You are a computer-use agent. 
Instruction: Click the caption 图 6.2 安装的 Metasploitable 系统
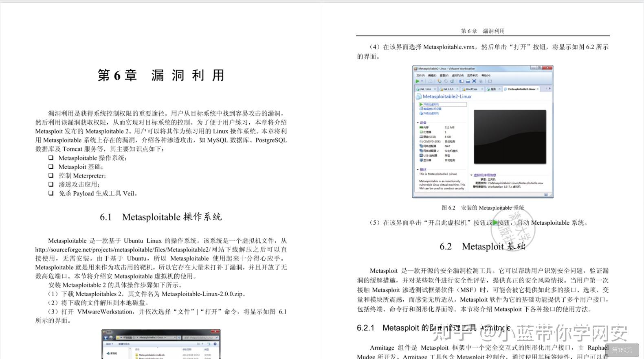click(483, 208)
